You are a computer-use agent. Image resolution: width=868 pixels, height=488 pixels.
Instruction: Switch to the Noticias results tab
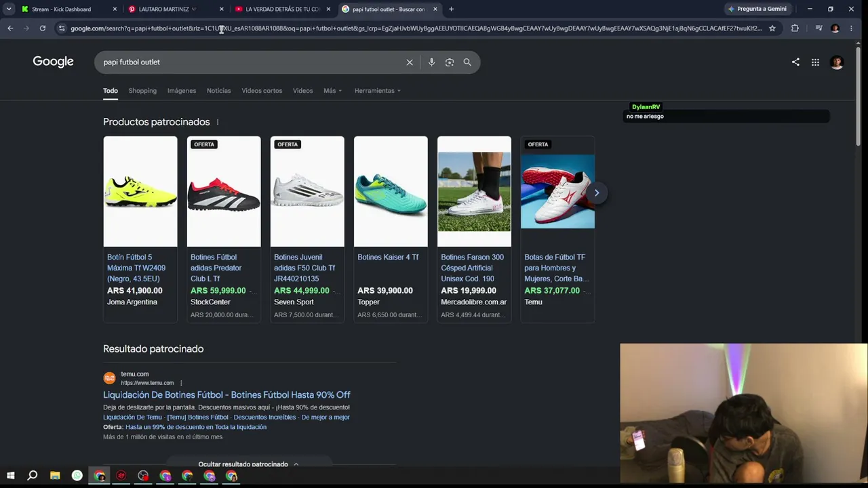(219, 91)
